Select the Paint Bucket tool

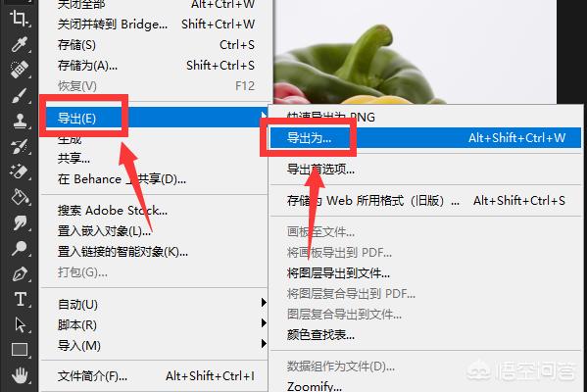pyautogui.click(x=19, y=197)
